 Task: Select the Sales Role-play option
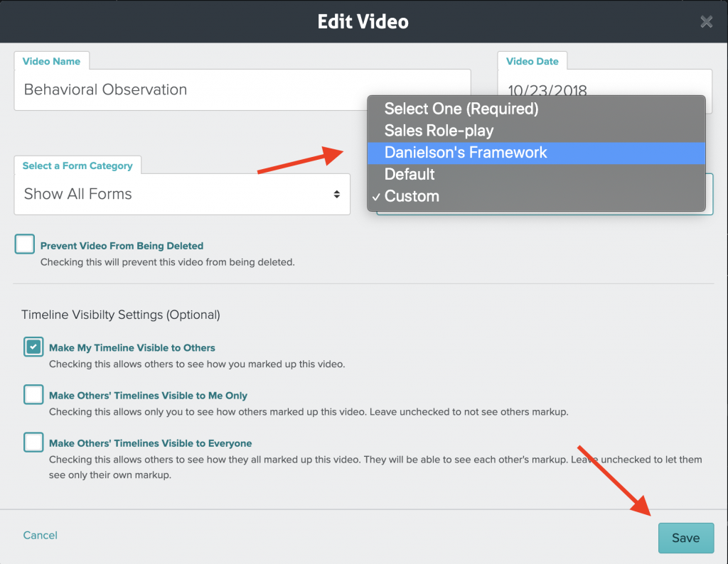point(536,130)
